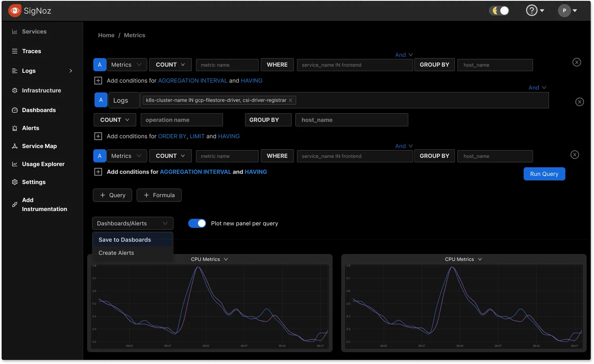Click the Infrastructure cube icon
This screenshot has height=364, width=594.
[x=15, y=90]
